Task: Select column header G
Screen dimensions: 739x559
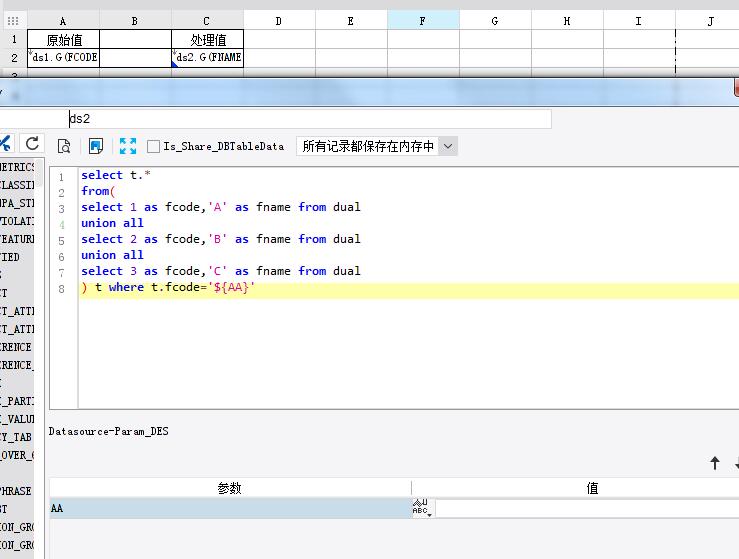Action: click(495, 21)
